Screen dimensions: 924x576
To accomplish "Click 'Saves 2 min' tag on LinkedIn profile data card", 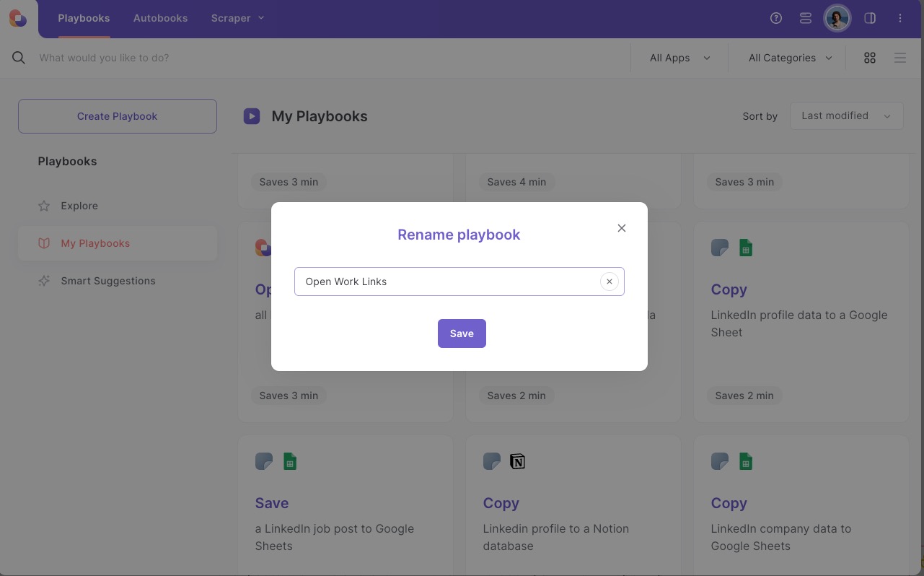I will [744, 396].
